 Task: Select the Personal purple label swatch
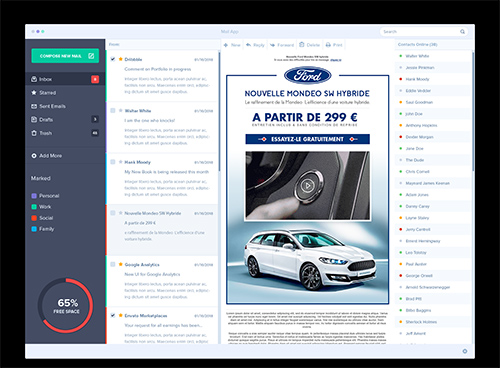[34, 196]
